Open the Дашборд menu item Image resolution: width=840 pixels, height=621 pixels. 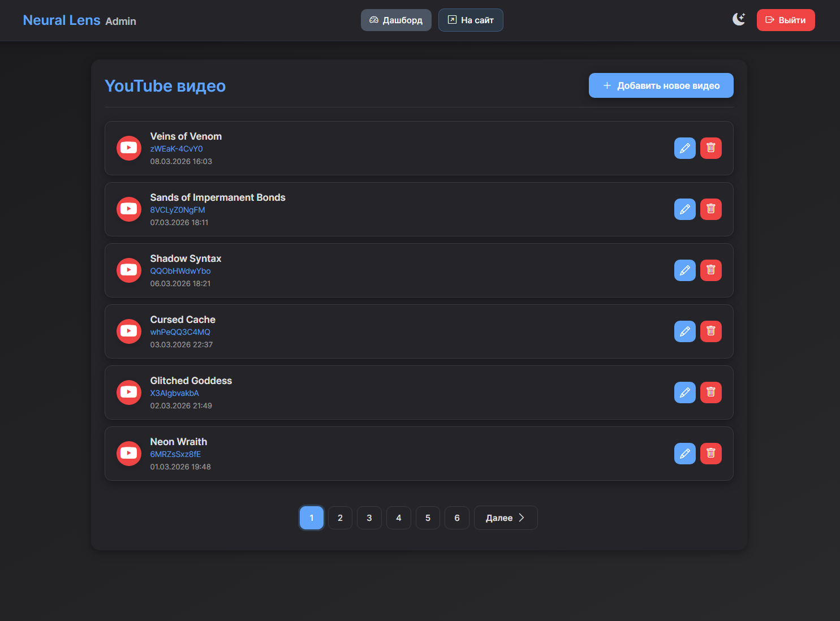(x=396, y=20)
